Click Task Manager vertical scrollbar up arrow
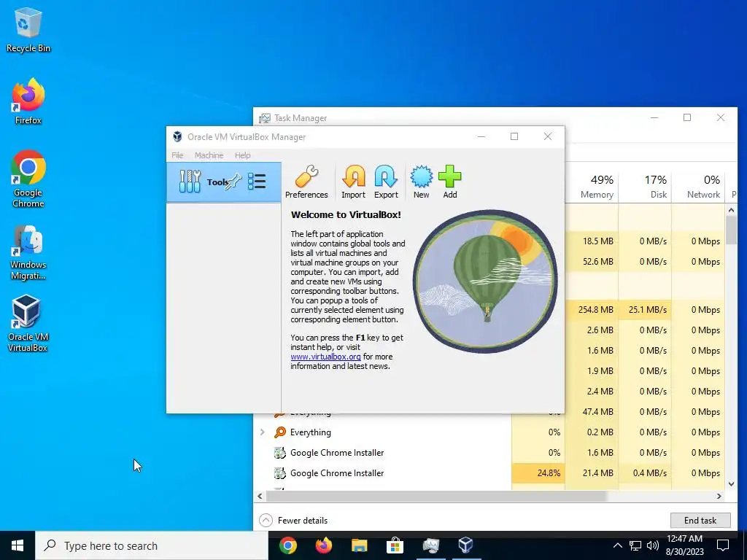 coord(731,210)
